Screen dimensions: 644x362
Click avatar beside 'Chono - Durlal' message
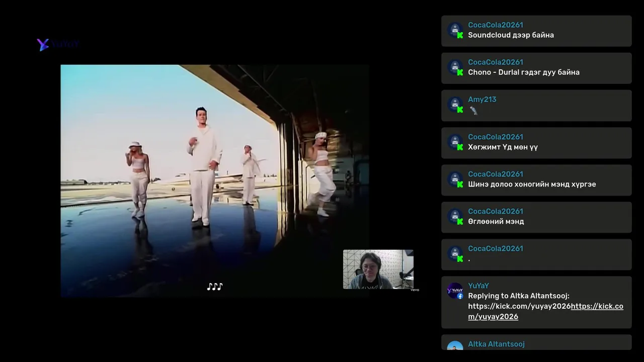(455, 67)
